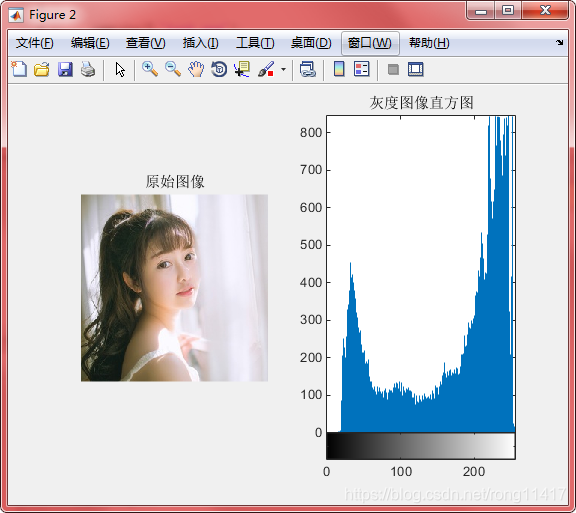Click the Show Plot Tools icon
This screenshot has width=576, height=513.
click(416, 69)
